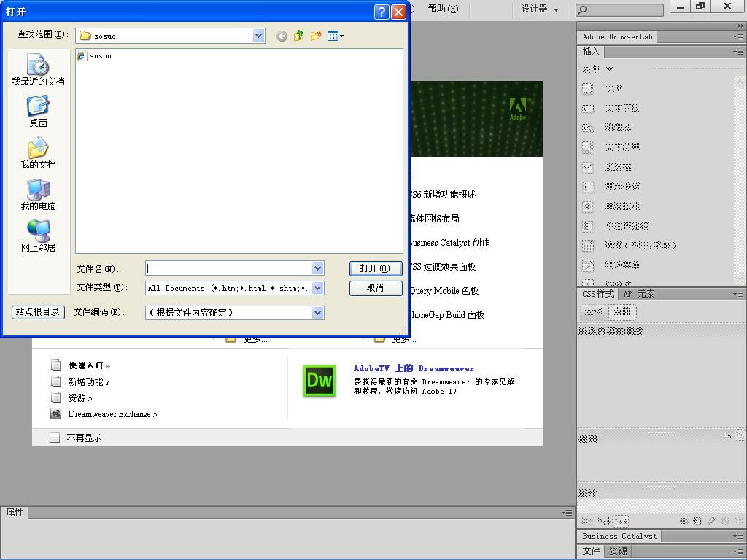Open the Business Catalyst panel options menu
The height and width of the screenshot is (560, 747).
tap(738, 536)
